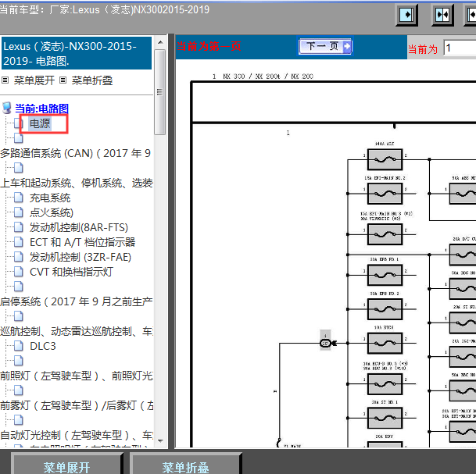Open 发动机控制 (3ZR-FAE) diagram
476x474 pixels.
pos(81,257)
